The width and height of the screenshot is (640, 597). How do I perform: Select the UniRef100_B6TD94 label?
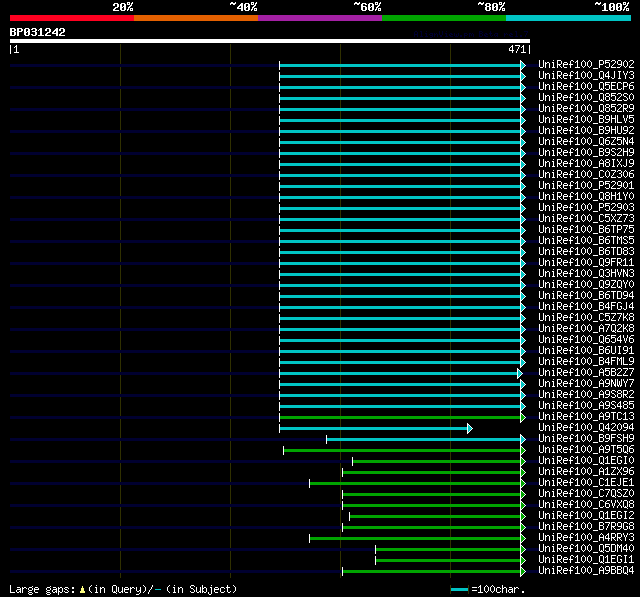(x=586, y=296)
